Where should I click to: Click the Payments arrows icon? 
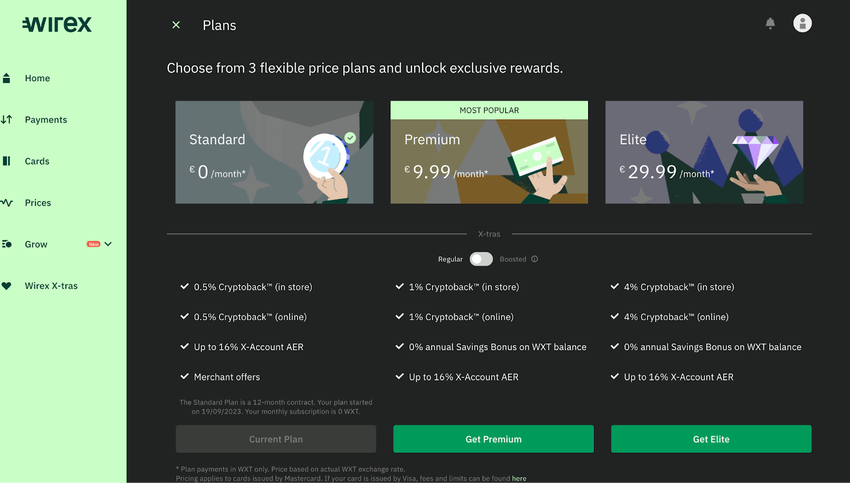[x=6, y=120]
